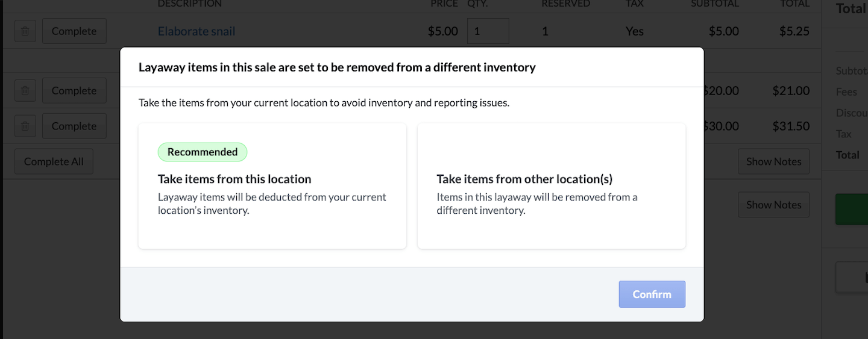The width and height of the screenshot is (868, 339).
Task: Click the Confirm button in the dialog
Action: [652, 294]
